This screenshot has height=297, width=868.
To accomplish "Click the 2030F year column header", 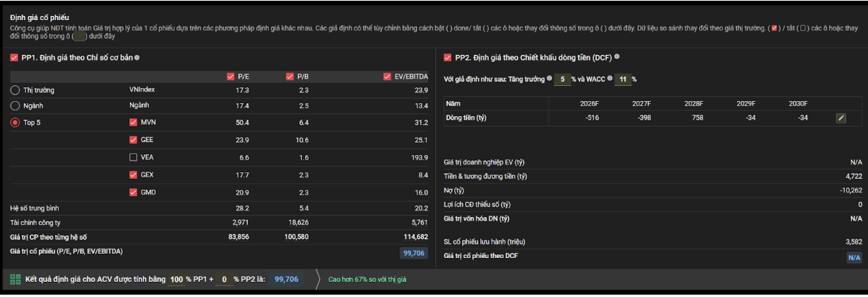I will pos(798,104).
